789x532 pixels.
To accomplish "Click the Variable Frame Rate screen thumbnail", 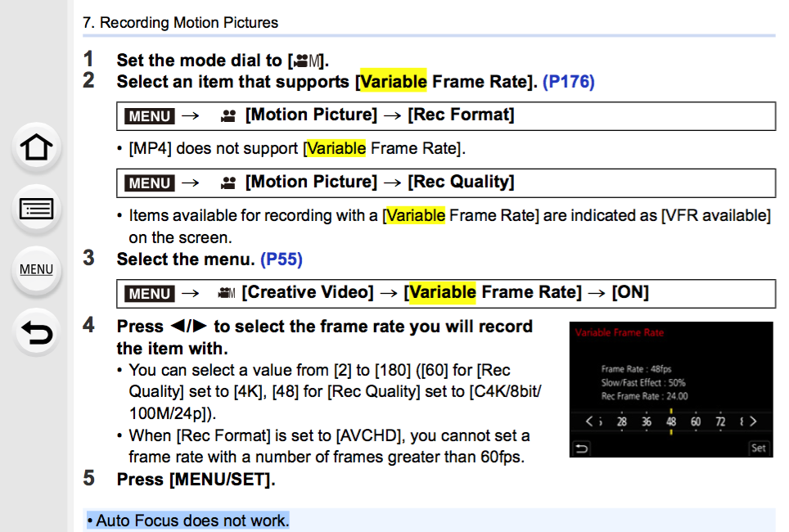I will click(671, 390).
